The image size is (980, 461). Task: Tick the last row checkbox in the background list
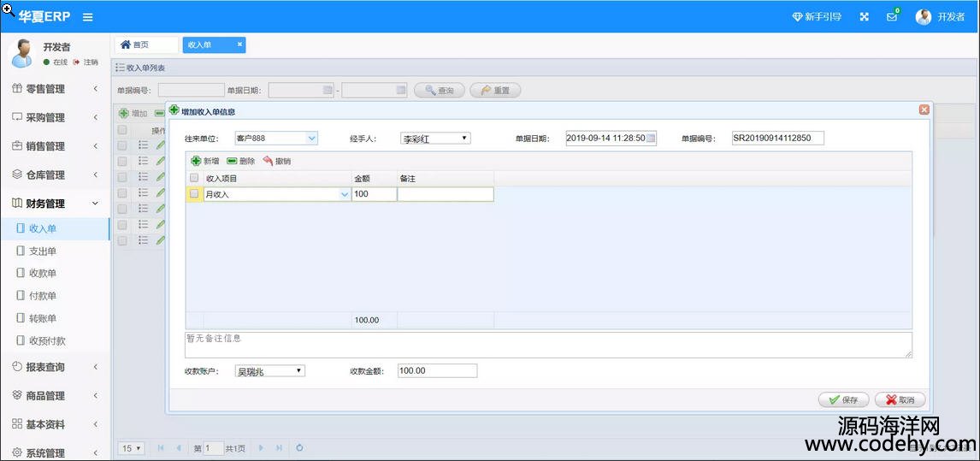click(x=122, y=240)
